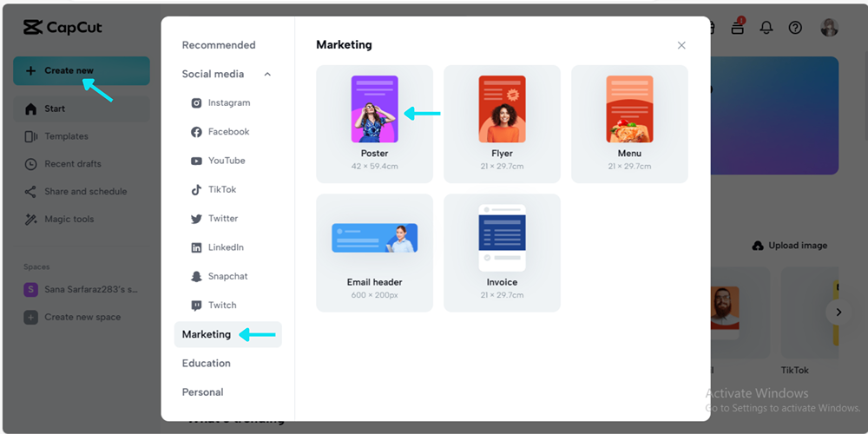Click the TikTok template label in background

[795, 370]
